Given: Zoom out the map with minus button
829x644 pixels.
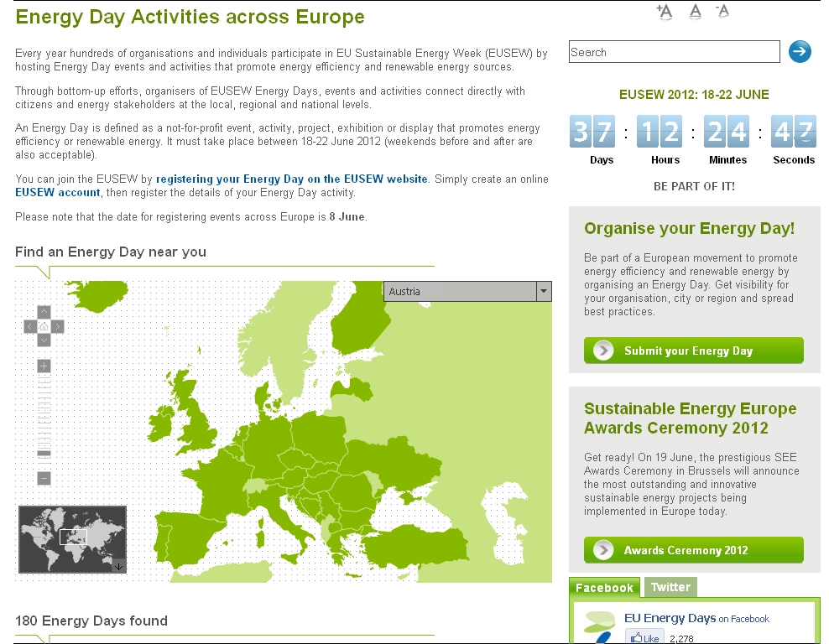Looking at the screenshot, I should [44, 478].
